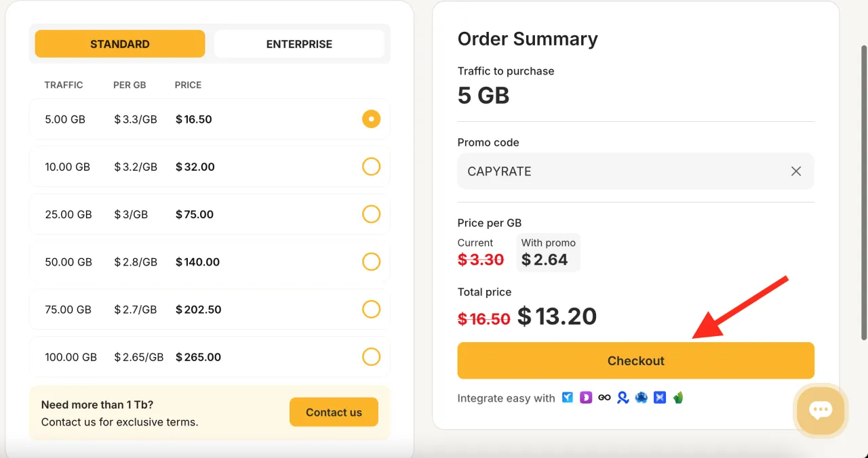Click the blue butterfly square integration icon
This screenshot has width=868, height=458.
click(660, 398)
